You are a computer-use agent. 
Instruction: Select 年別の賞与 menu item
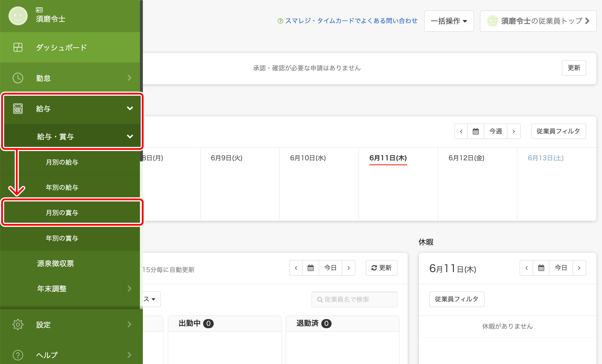coord(70,238)
